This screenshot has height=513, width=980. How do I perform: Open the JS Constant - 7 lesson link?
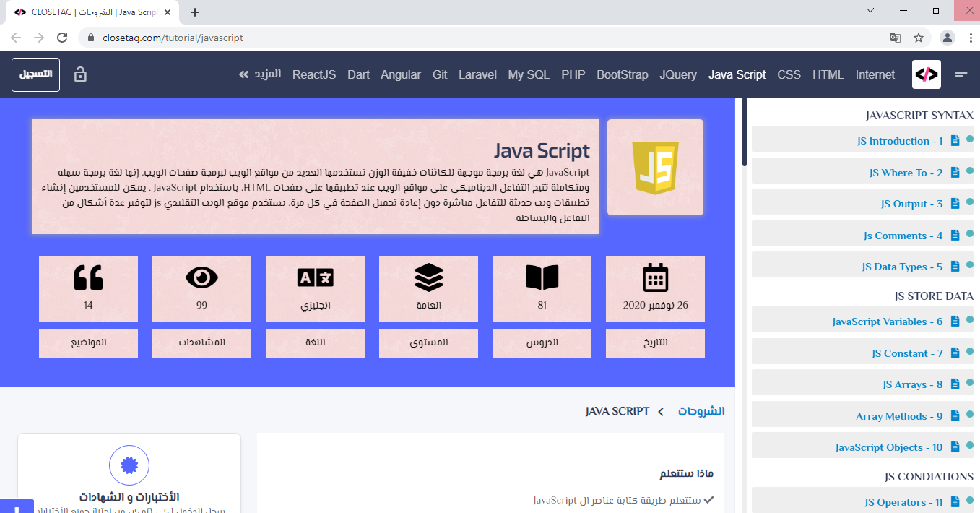pos(908,353)
